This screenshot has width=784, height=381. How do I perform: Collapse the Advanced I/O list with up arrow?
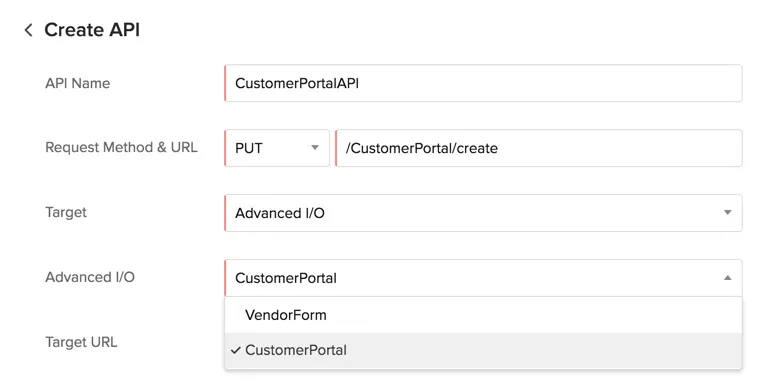pyautogui.click(x=728, y=278)
